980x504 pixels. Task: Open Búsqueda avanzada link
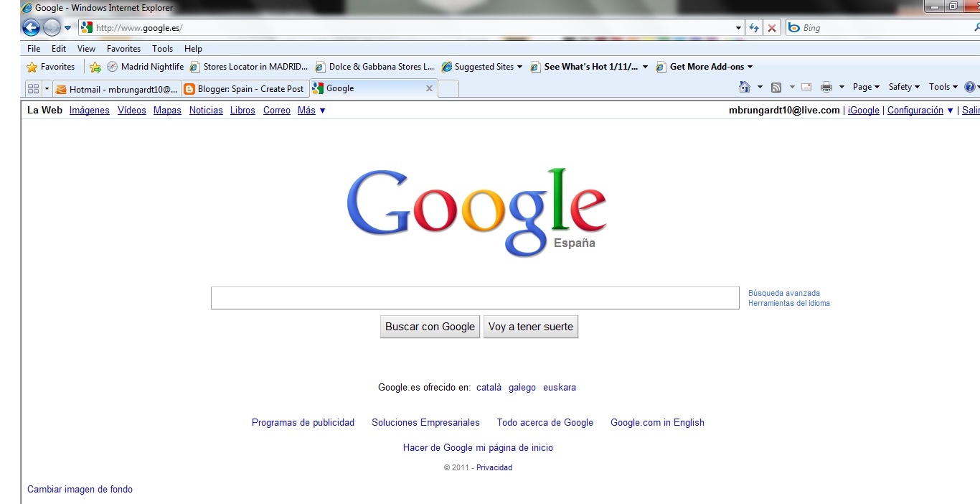[784, 293]
